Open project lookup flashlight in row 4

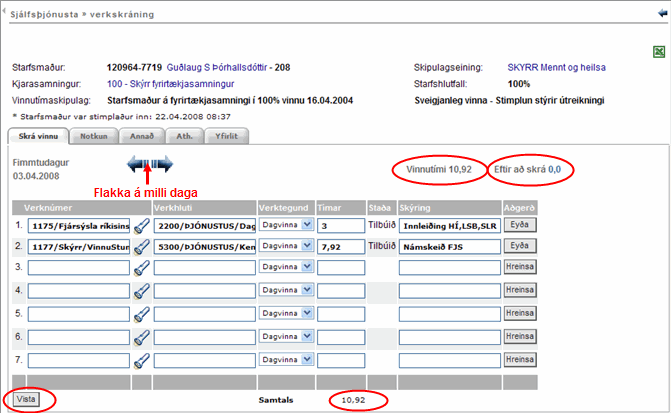click(142, 291)
